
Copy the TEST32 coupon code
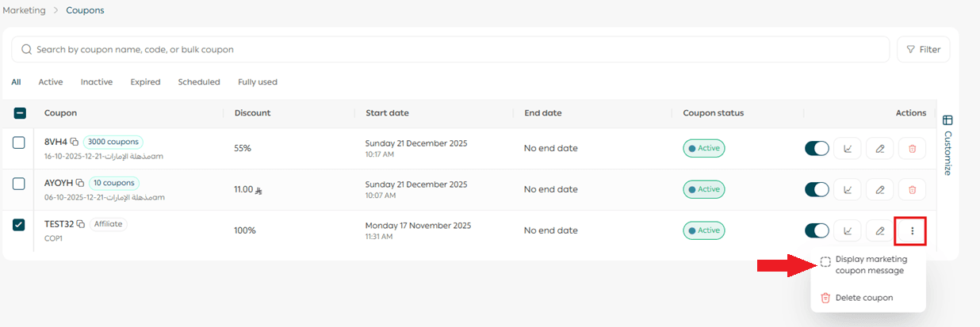(81, 224)
